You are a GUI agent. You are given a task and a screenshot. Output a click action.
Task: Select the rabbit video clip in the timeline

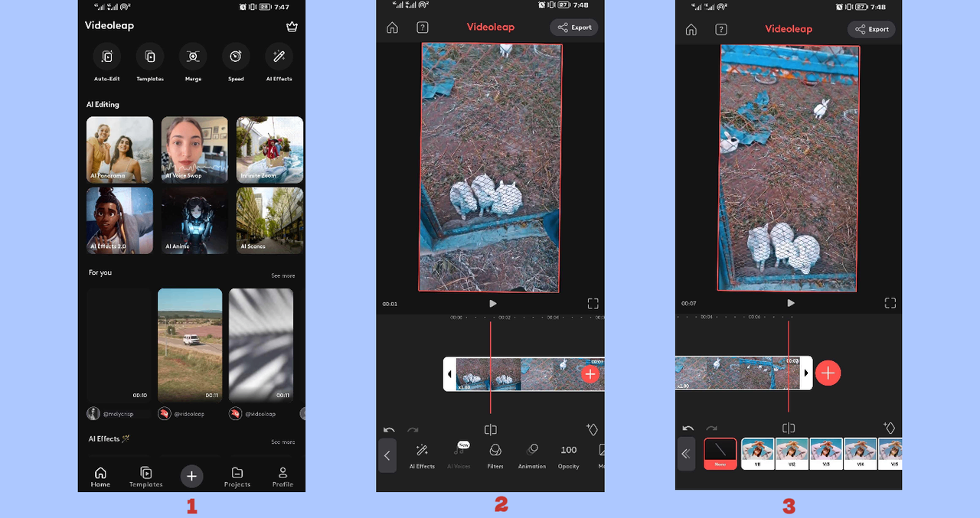(x=530, y=374)
